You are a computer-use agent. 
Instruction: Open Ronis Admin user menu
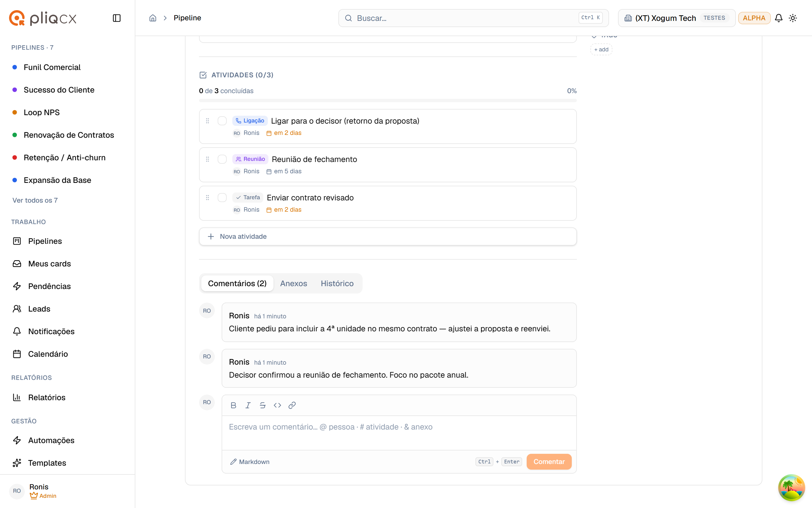[x=67, y=491]
